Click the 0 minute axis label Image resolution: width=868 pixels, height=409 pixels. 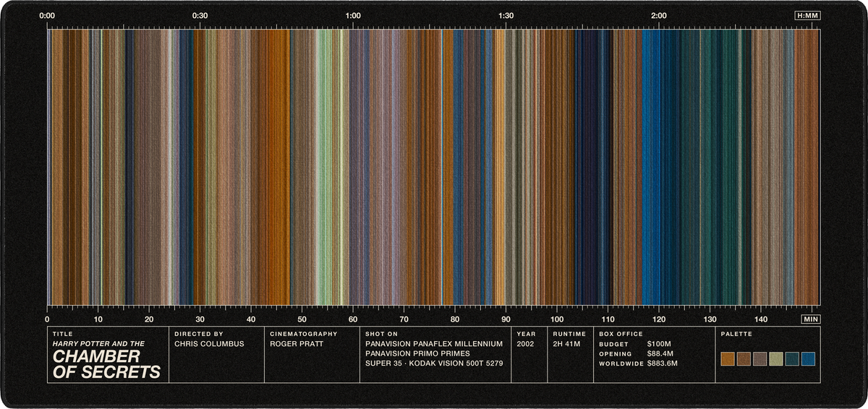[x=48, y=319]
